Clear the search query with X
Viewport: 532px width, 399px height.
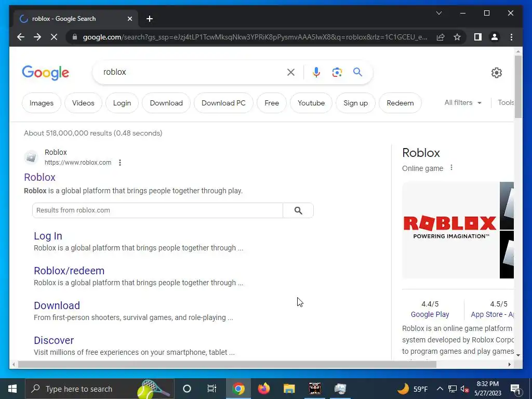click(x=291, y=72)
